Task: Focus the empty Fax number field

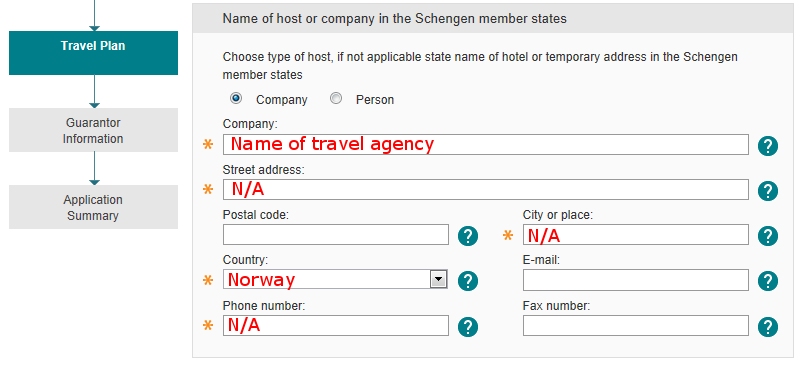Action: click(x=635, y=325)
